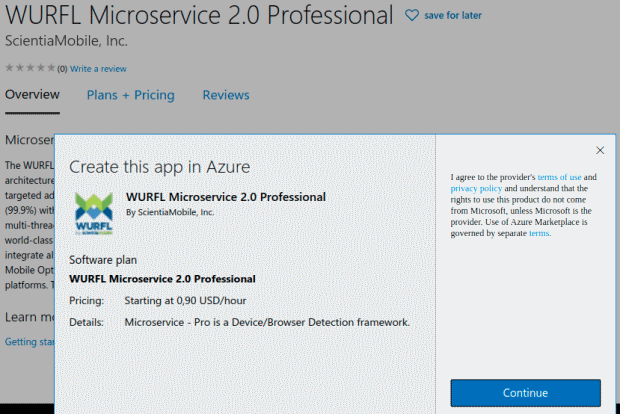Switch to the Overview tab

click(32, 95)
